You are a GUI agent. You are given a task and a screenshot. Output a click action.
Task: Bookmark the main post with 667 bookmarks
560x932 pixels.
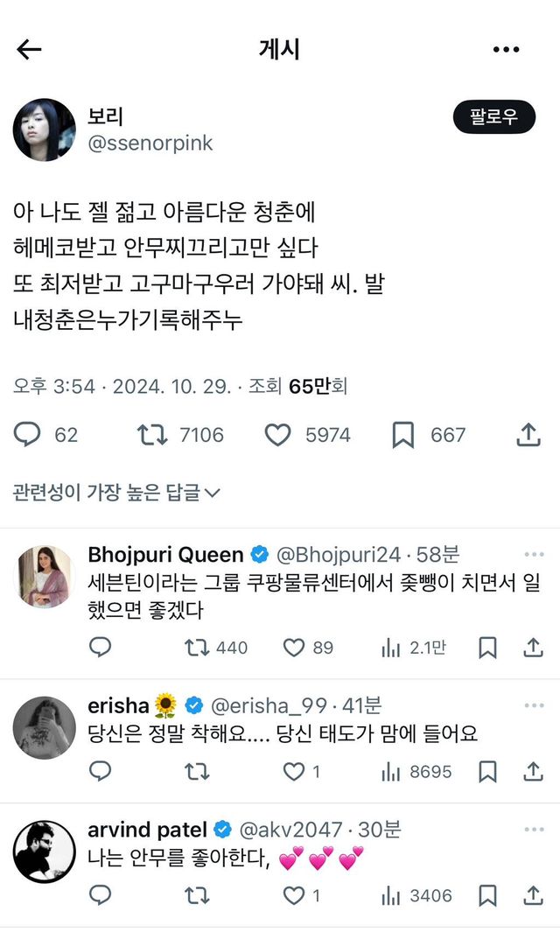point(402,434)
